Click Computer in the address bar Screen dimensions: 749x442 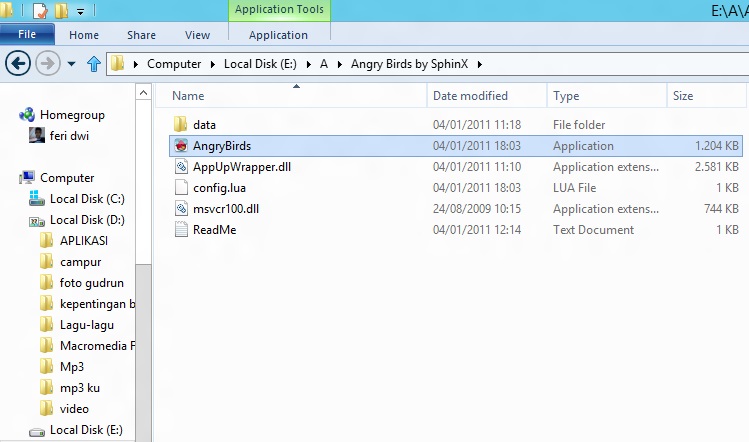(x=174, y=64)
